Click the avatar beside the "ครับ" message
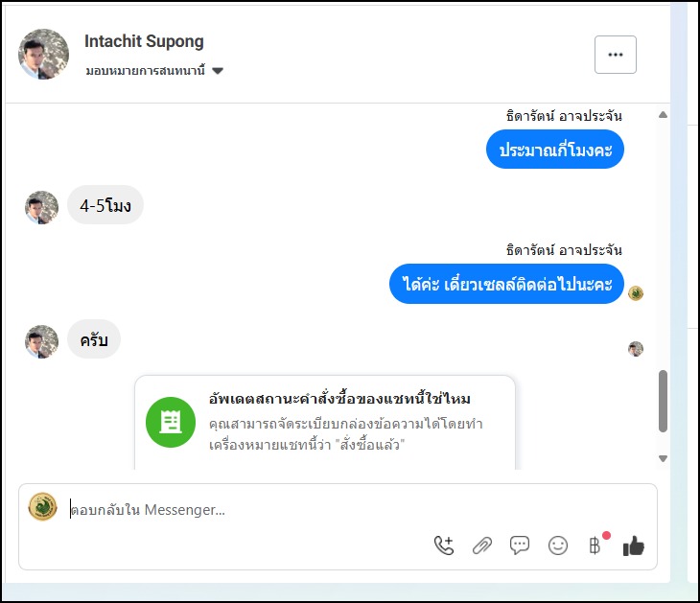The height and width of the screenshot is (603, 700). [x=41, y=340]
